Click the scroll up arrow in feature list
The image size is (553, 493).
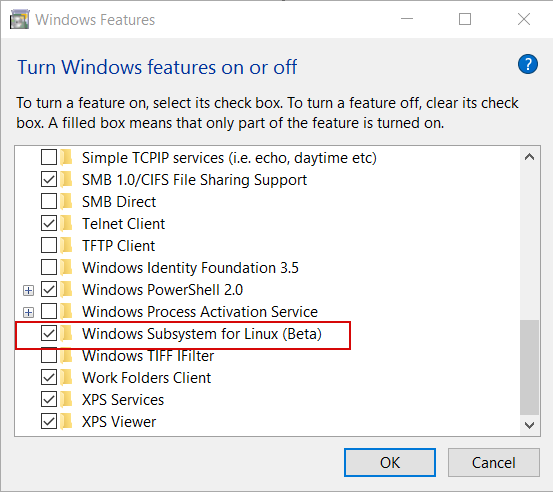click(529, 157)
